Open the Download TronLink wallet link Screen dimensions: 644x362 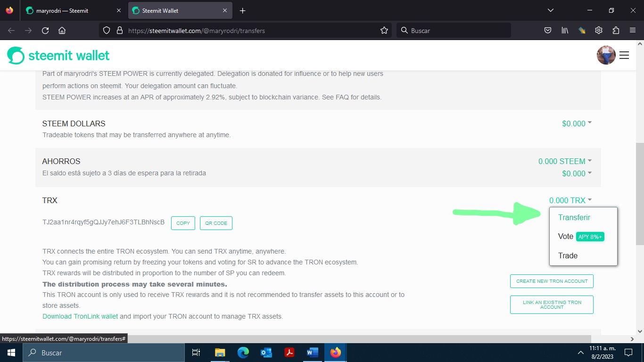tap(80, 316)
